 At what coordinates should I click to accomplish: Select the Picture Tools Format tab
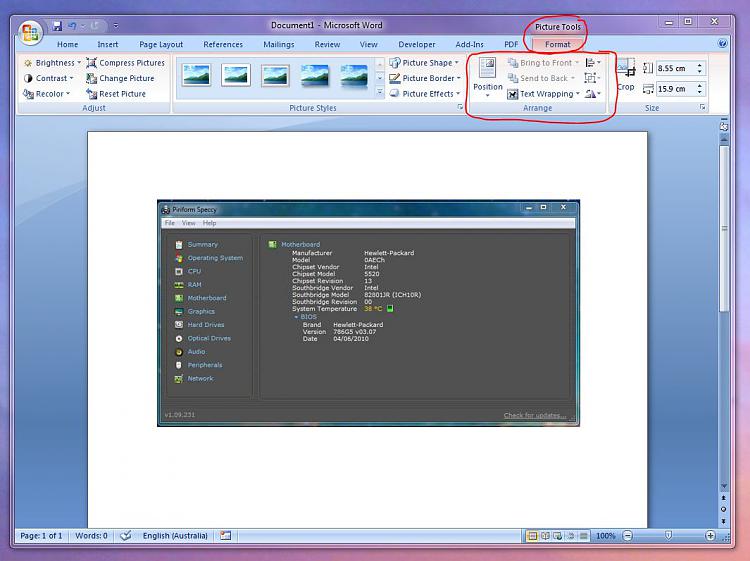pyautogui.click(x=558, y=44)
